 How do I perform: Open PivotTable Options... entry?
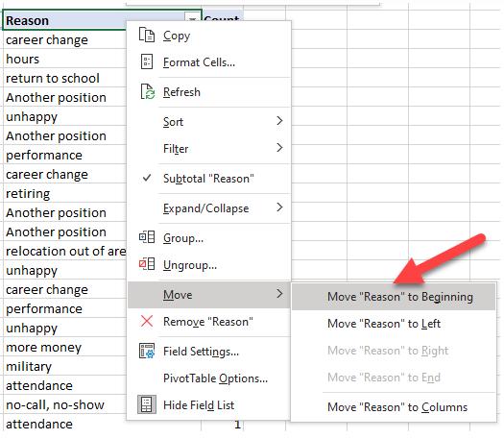point(209,378)
